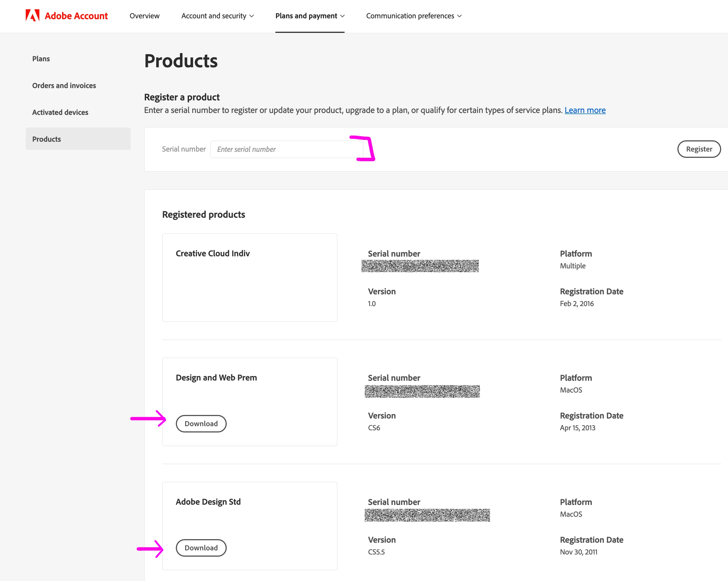Click the Creative Cloud Indiv product card
The width and height of the screenshot is (728, 581).
pyautogui.click(x=249, y=277)
